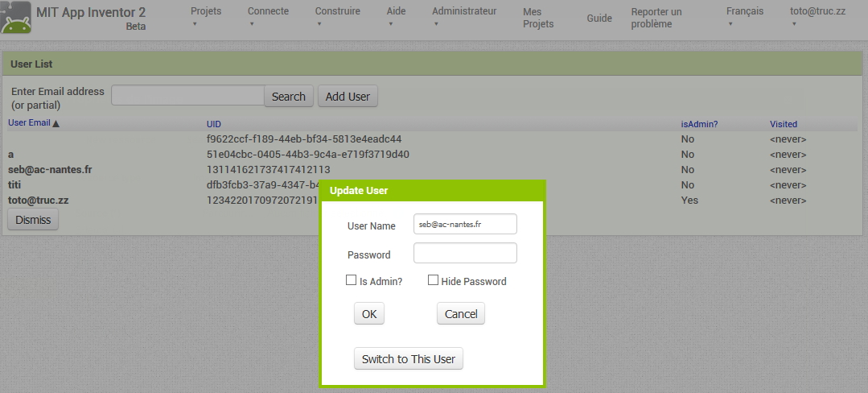
Task: Click the Android App Inventor logo
Action: point(16,19)
